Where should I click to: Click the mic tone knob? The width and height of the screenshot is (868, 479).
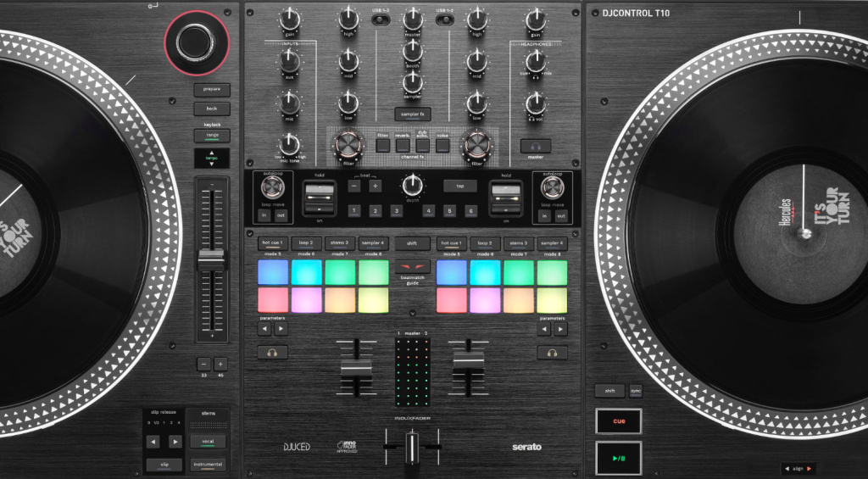pos(290,144)
